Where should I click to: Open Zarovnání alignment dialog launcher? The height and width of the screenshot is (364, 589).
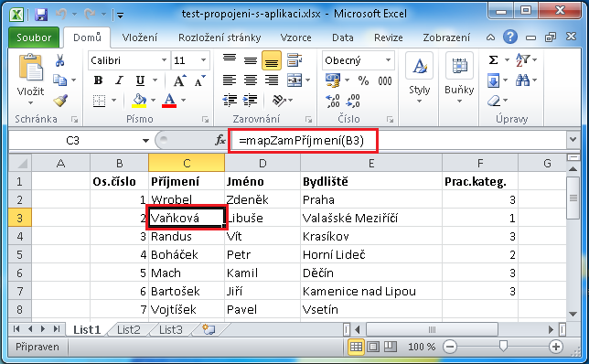point(308,120)
